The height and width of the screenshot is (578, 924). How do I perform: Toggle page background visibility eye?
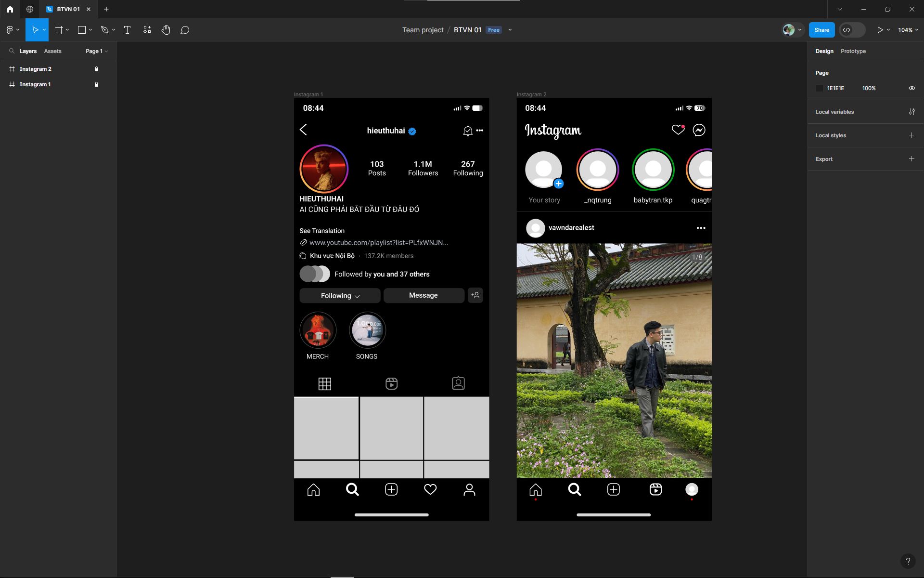(911, 88)
